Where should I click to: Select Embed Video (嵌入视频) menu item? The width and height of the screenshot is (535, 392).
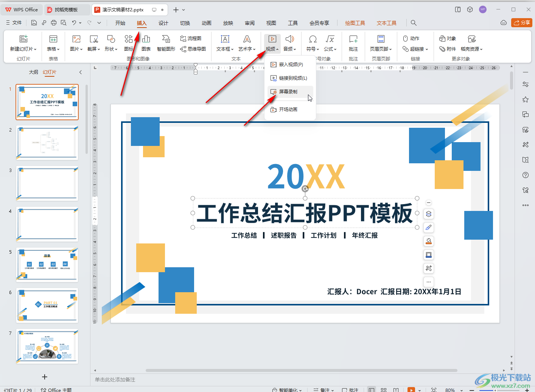(290, 65)
